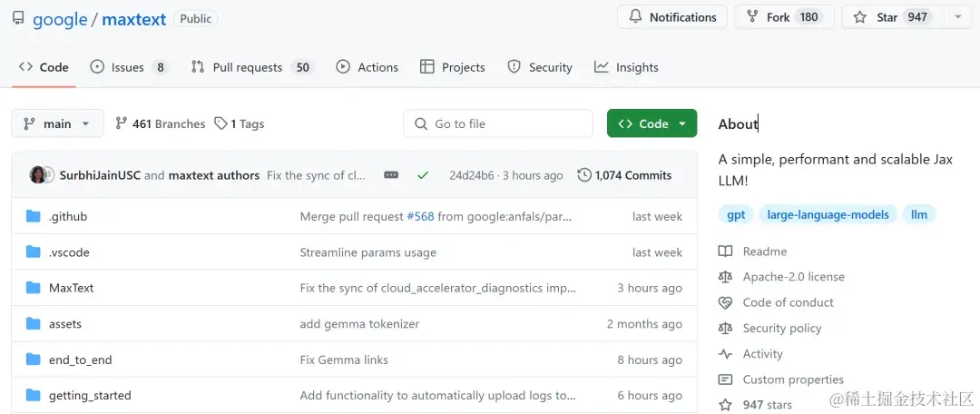Go to the Actions tab
This screenshot has height=414, width=980.
pyautogui.click(x=367, y=67)
